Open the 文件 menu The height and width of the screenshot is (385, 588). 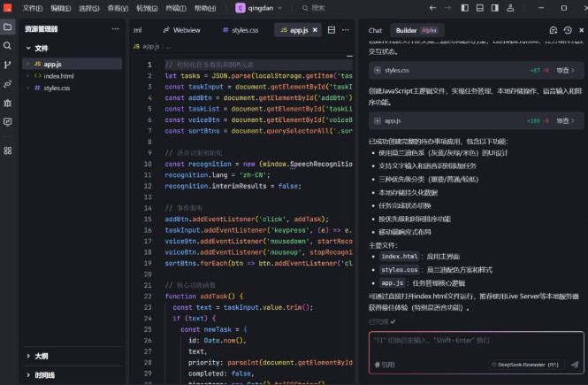coord(33,8)
